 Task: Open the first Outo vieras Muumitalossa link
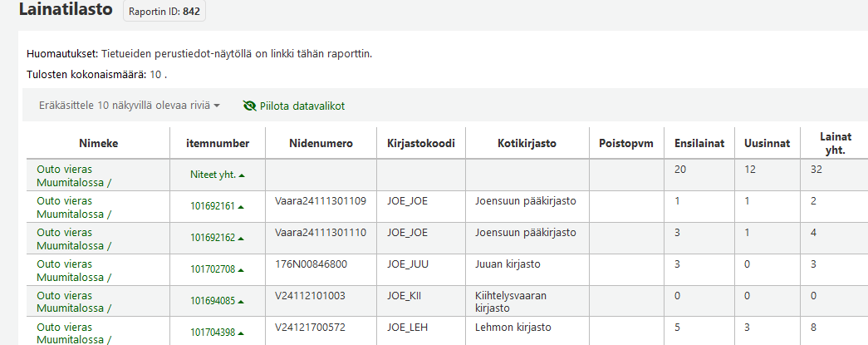point(73,175)
